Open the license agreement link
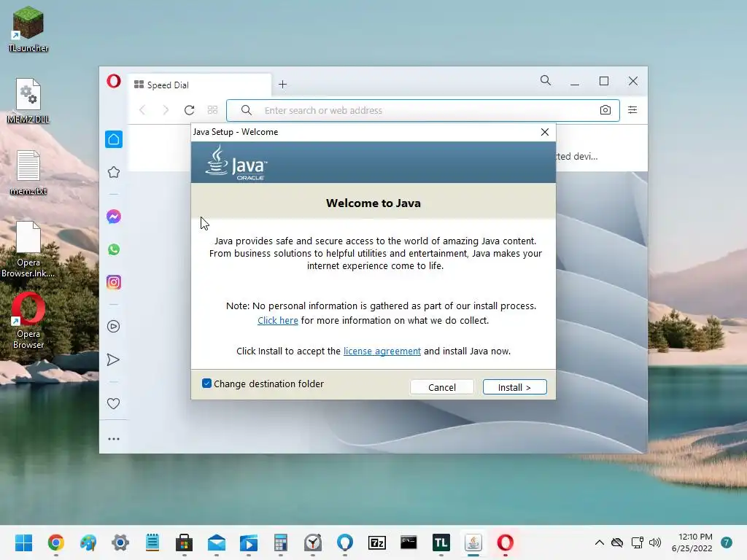The height and width of the screenshot is (560, 747). 382,351
